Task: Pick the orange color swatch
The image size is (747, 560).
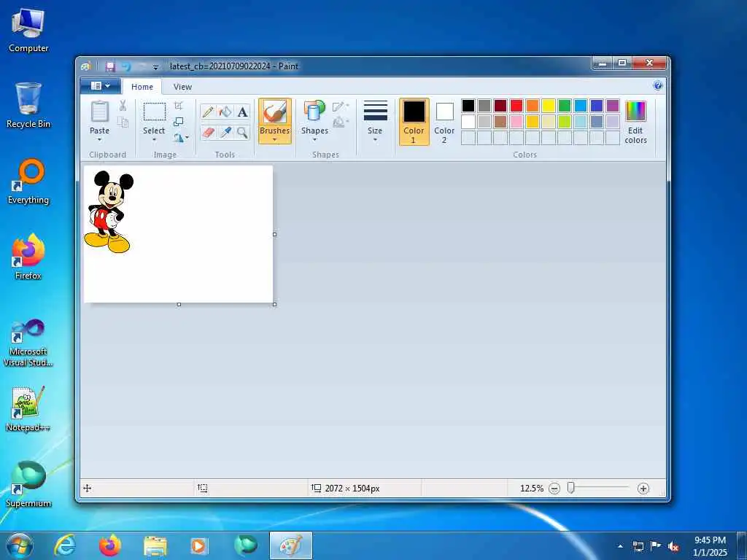Action: (533, 105)
